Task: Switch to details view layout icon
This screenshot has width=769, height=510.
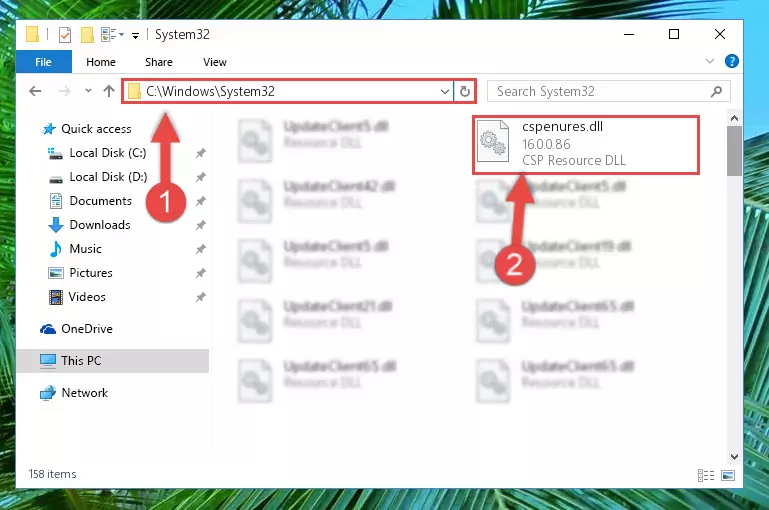Action: click(x=706, y=475)
